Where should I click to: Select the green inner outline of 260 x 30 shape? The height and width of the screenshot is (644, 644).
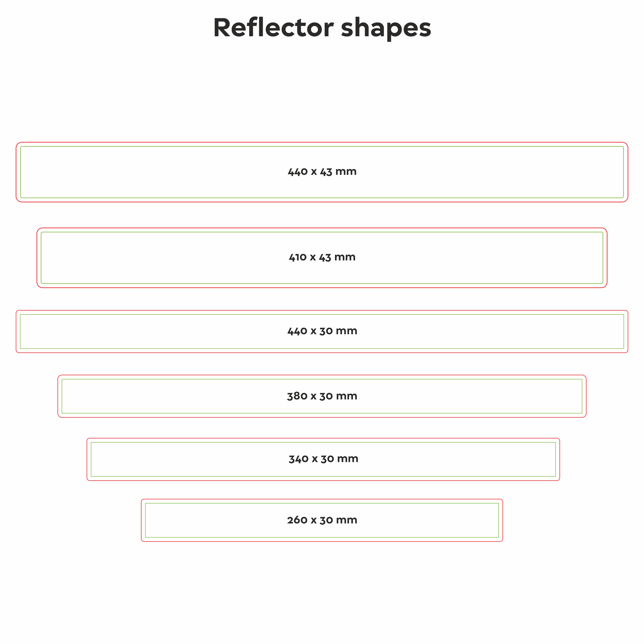point(322,503)
